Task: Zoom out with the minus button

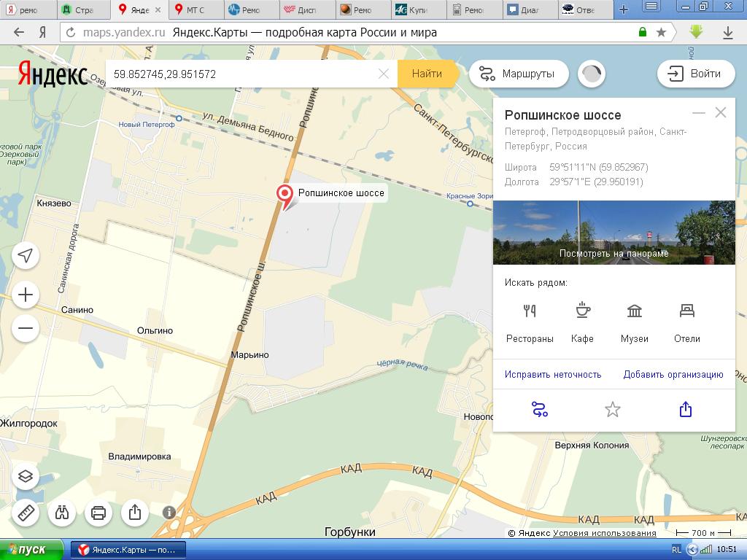Action: (26, 328)
